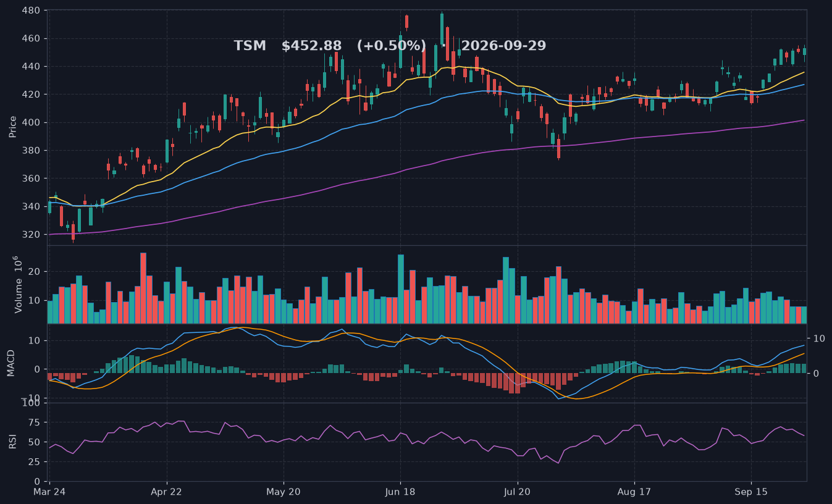
Task: Click the 380 price axis tick
Action: (31, 151)
